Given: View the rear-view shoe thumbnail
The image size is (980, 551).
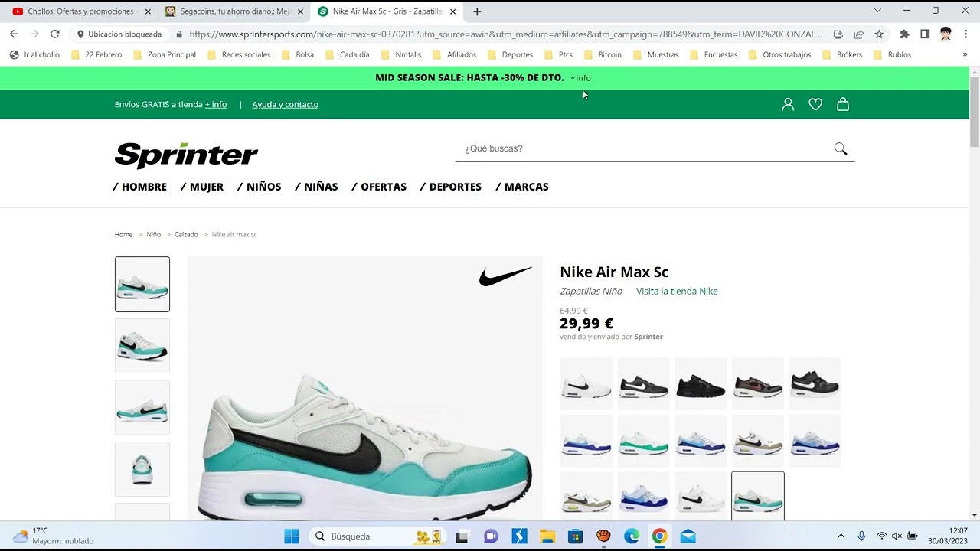Looking at the screenshot, I should 142,469.
